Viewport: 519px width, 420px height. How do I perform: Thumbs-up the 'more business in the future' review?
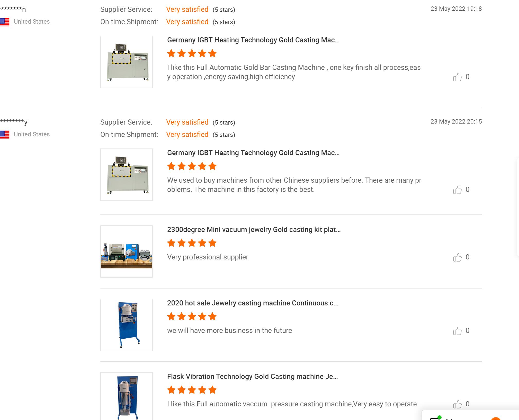click(457, 331)
